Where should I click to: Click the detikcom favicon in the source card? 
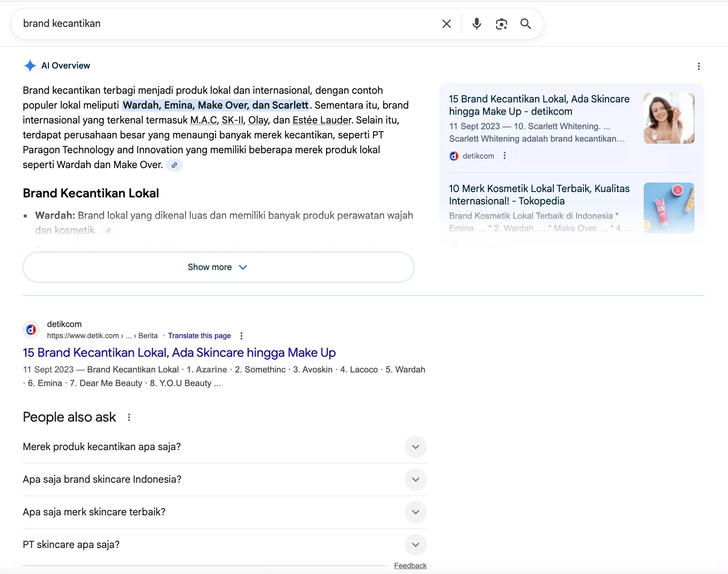tap(454, 156)
